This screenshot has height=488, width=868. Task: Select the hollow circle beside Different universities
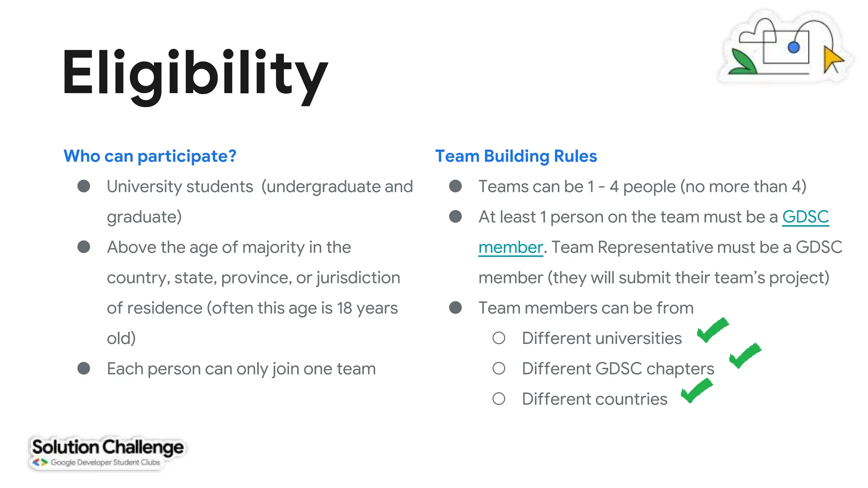499,338
